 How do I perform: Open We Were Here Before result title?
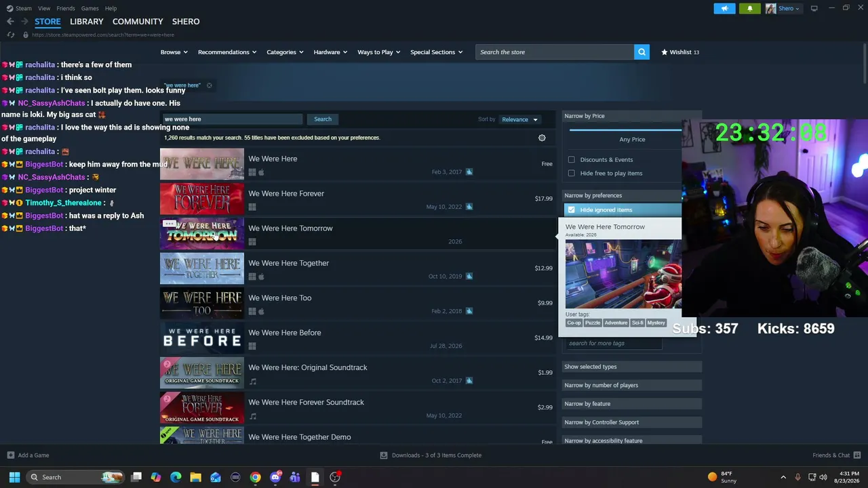click(285, 333)
